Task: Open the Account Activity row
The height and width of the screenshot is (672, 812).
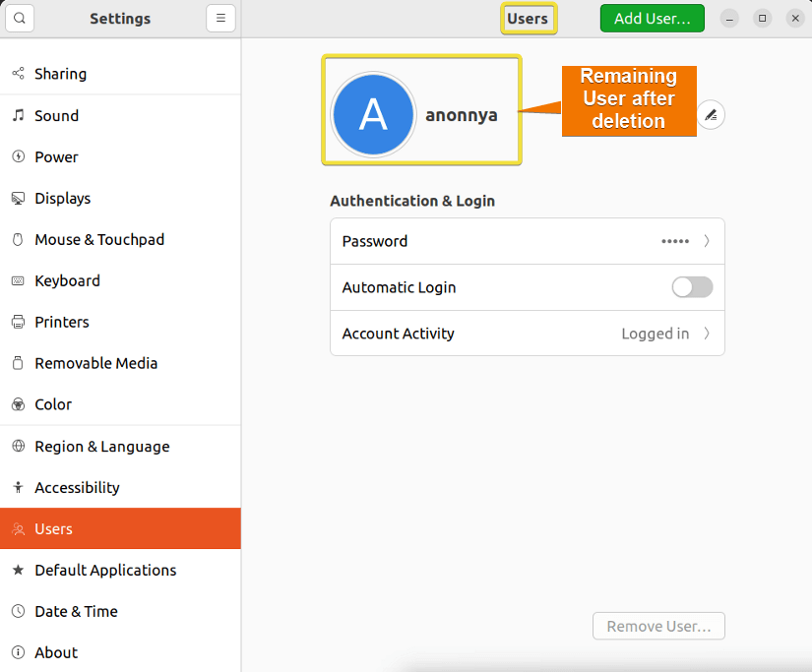Action: 528,334
